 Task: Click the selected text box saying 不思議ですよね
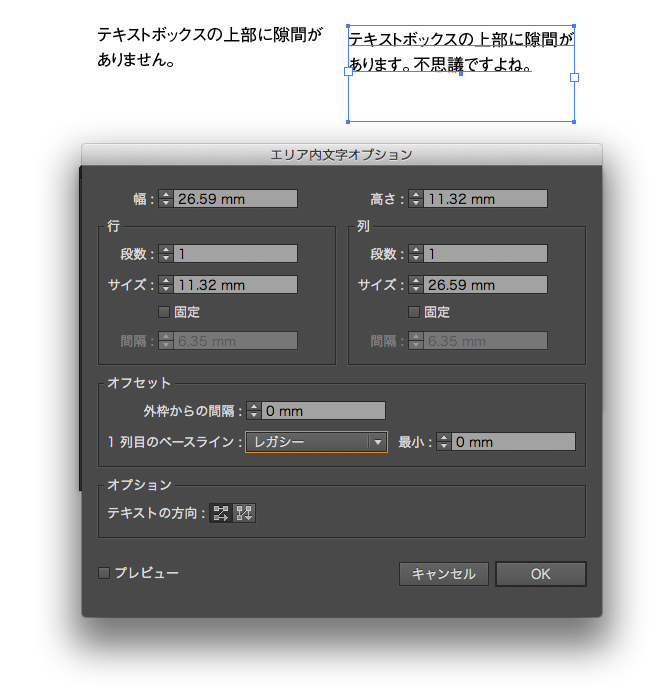pyautogui.click(x=461, y=74)
